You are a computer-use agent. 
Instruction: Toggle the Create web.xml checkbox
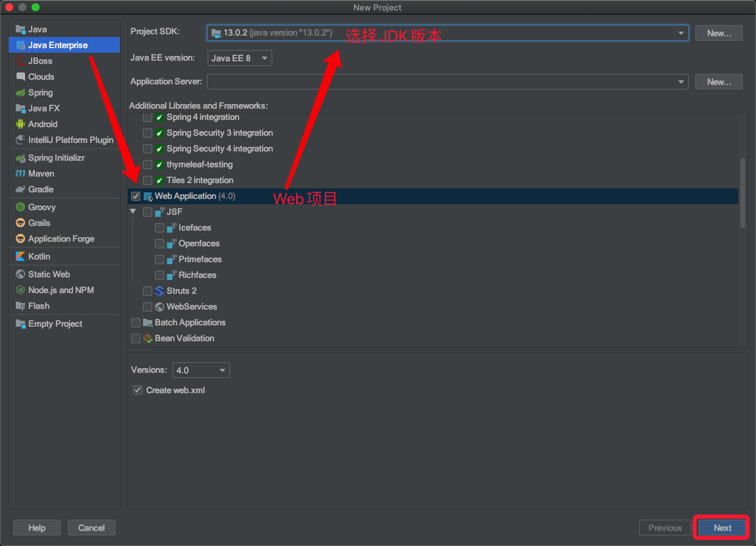click(x=138, y=391)
